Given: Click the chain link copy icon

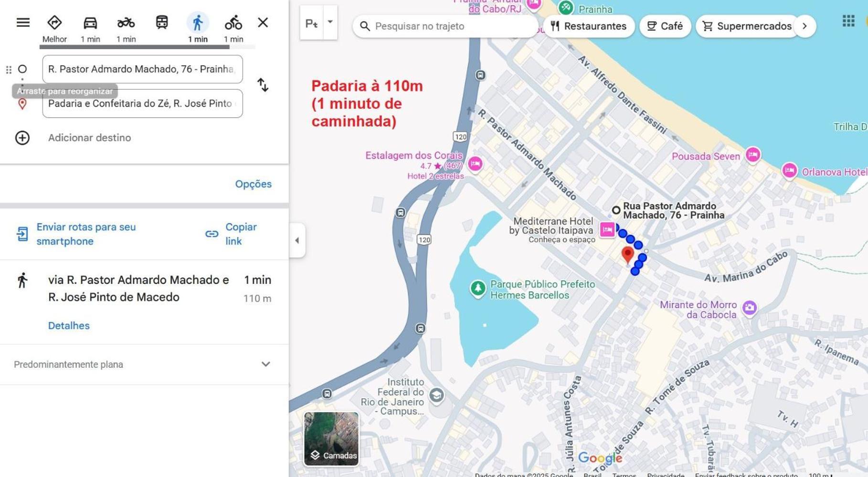Looking at the screenshot, I should (x=212, y=234).
